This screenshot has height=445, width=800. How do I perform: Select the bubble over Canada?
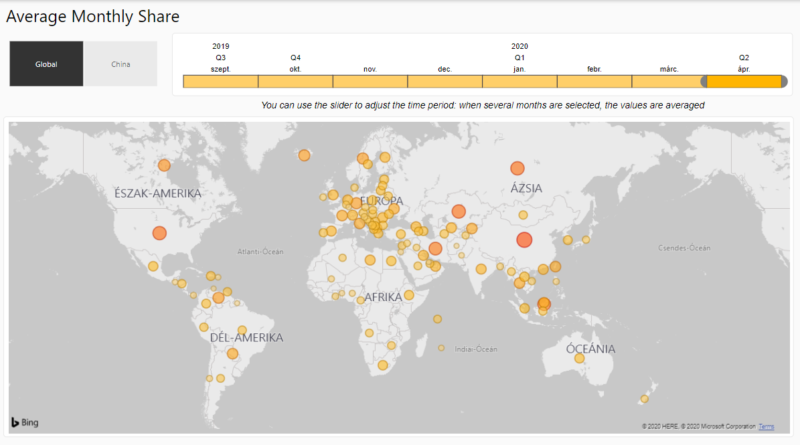tap(164, 166)
